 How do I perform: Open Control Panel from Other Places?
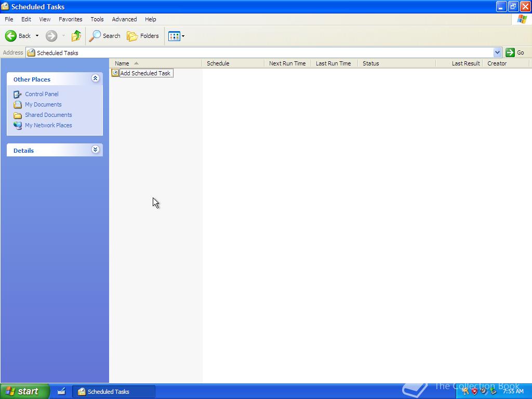tap(42, 94)
